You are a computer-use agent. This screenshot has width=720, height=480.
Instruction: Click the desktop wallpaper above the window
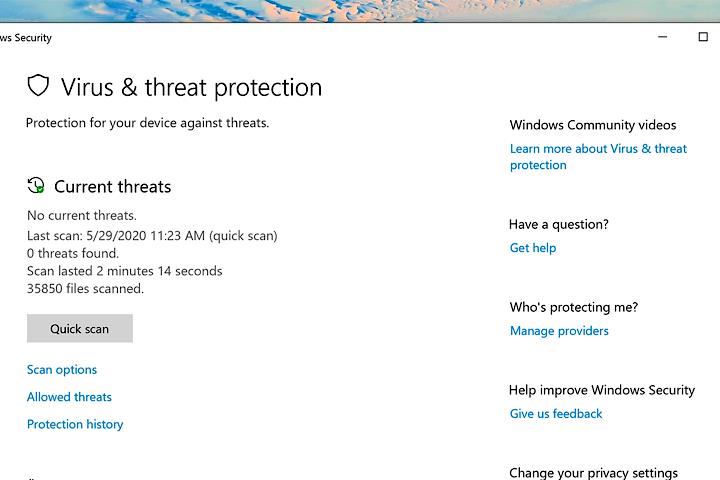pyautogui.click(x=360, y=10)
